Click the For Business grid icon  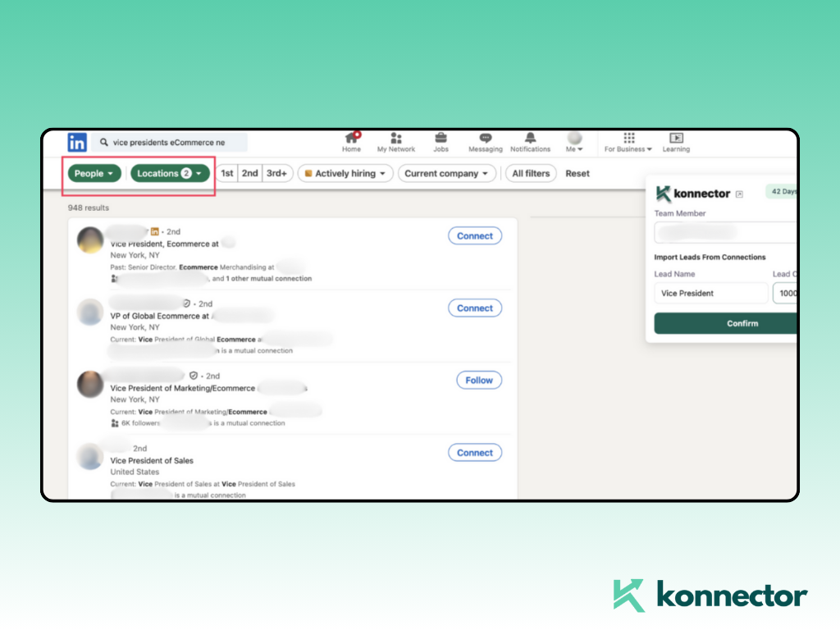tap(629, 138)
